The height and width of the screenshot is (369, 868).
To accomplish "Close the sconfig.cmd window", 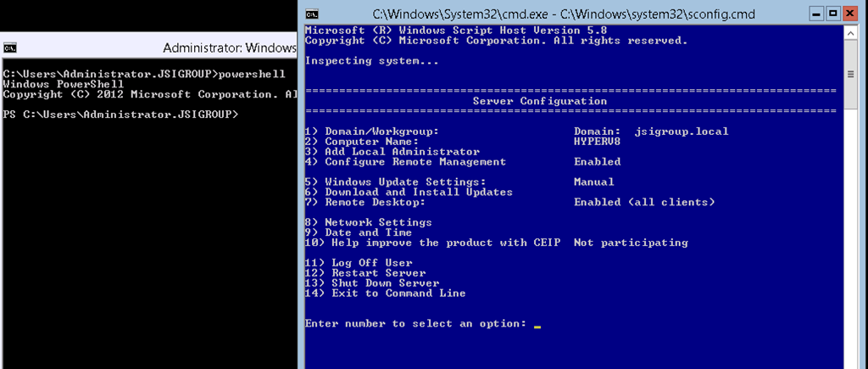I will coord(849,14).
